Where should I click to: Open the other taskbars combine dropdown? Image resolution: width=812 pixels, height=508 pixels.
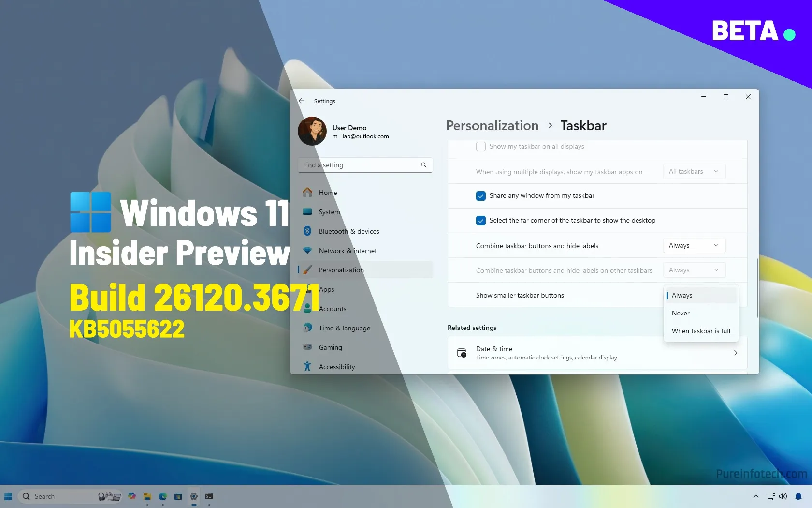point(694,270)
